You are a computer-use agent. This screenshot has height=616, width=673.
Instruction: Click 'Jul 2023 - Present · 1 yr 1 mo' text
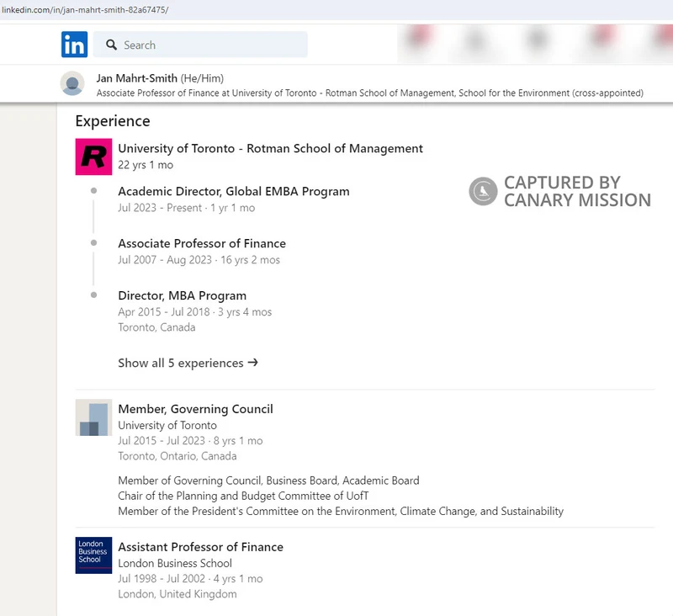186,208
